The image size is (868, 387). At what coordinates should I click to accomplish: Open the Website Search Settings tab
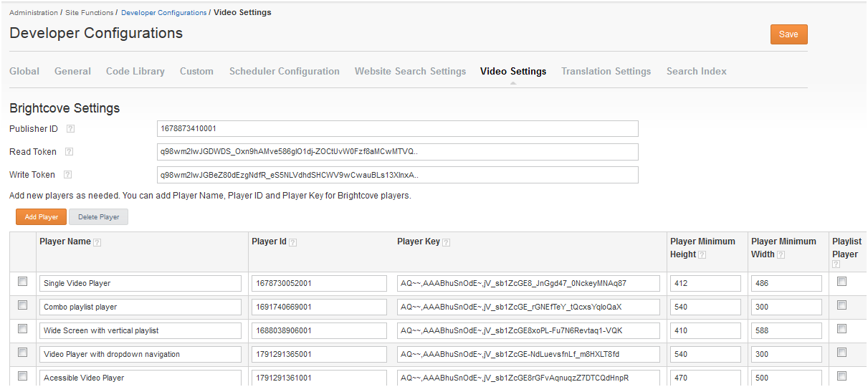pyautogui.click(x=410, y=72)
